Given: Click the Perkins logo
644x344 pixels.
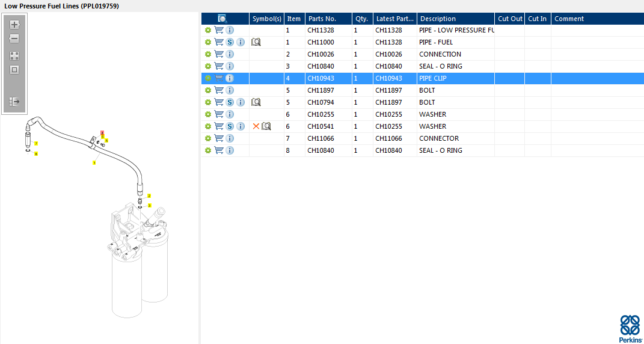Looking at the screenshot, I should (630, 328).
